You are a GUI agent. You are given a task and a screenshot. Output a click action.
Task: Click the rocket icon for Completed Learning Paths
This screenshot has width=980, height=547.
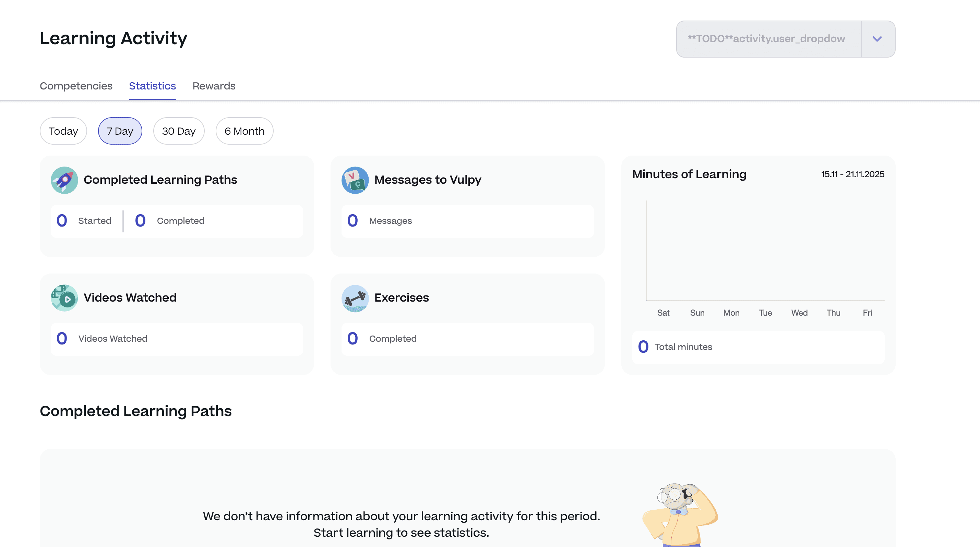click(x=64, y=180)
